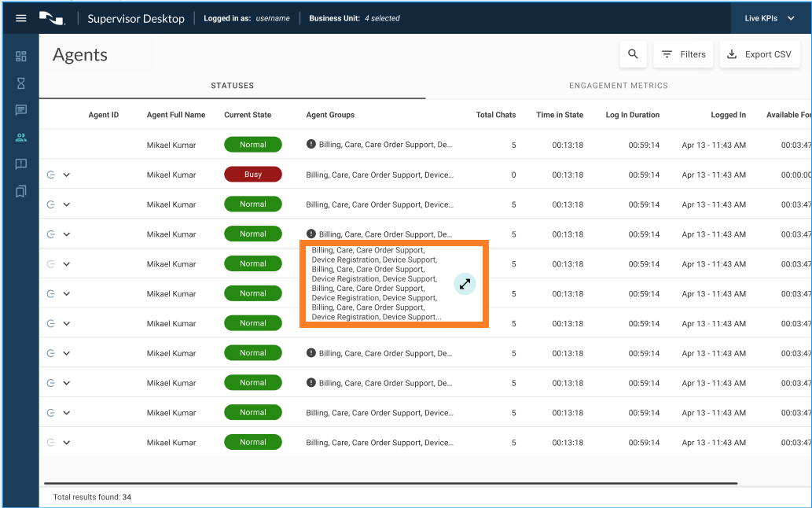812x508 pixels.
Task: Open the alert message icon in sidebar
Action: click(21, 164)
